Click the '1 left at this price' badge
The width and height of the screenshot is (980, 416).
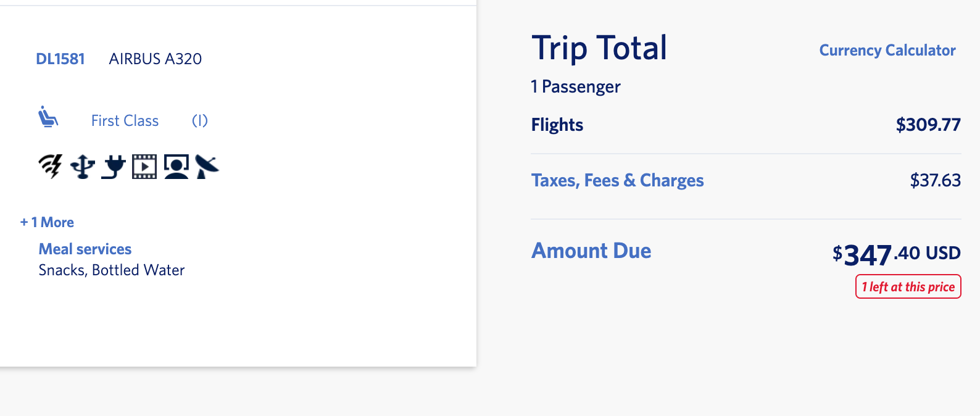[x=908, y=287]
